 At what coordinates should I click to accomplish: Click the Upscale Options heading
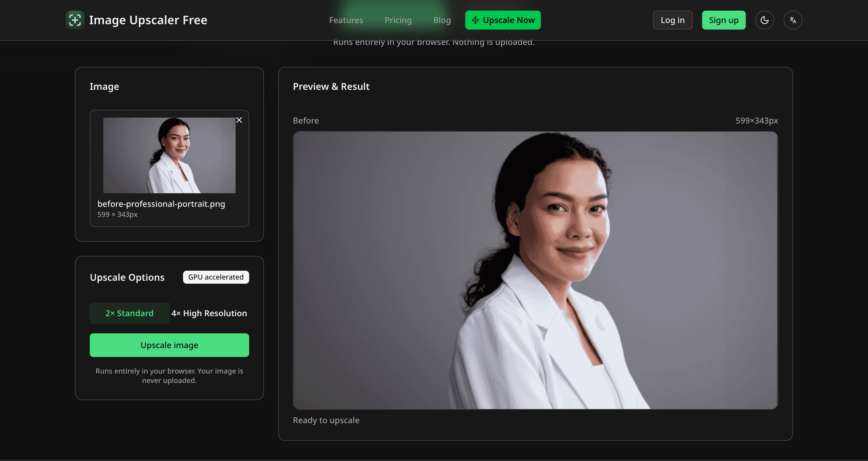pyautogui.click(x=127, y=277)
